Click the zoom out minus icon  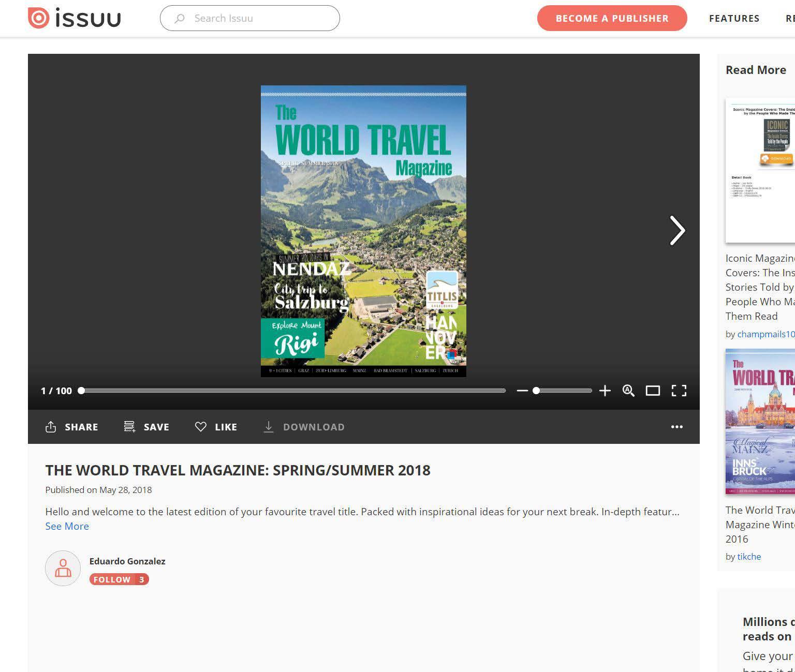[x=522, y=391]
